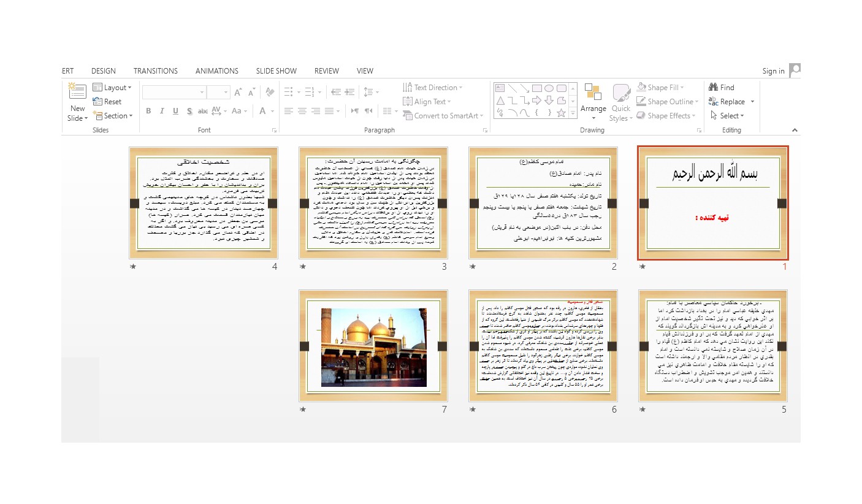Click the Increase Font Size icon
The height and width of the screenshot is (504, 862).
click(238, 93)
